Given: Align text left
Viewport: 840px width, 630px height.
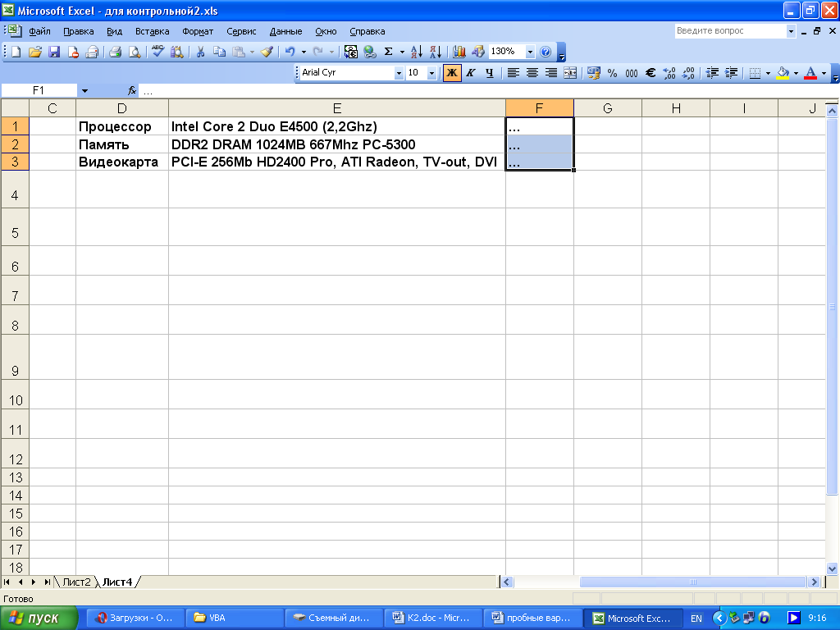Looking at the screenshot, I should coord(514,73).
